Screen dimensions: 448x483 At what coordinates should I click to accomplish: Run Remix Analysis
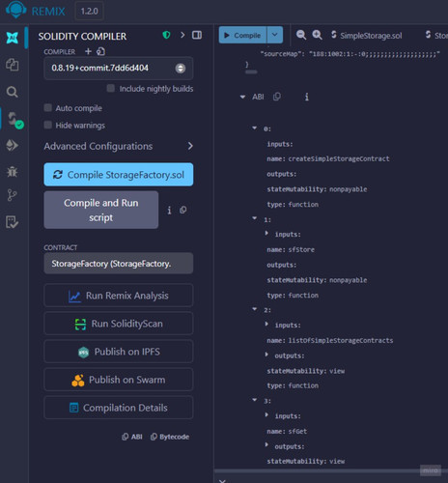click(x=119, y=296)
